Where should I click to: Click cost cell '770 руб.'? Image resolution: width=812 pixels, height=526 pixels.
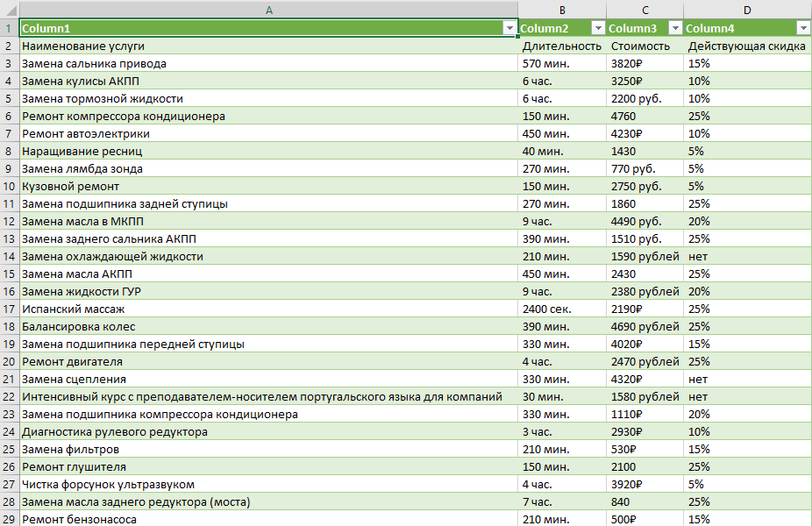click(645, 169)
